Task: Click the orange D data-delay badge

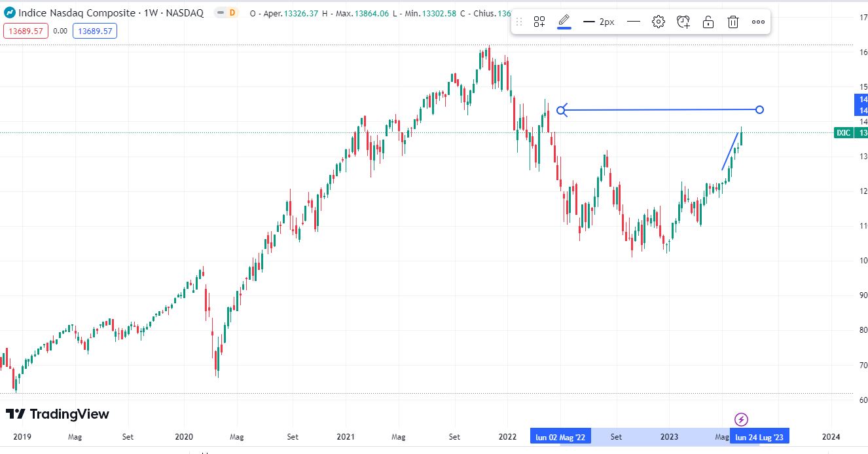Action: click(x=232, y=13)
